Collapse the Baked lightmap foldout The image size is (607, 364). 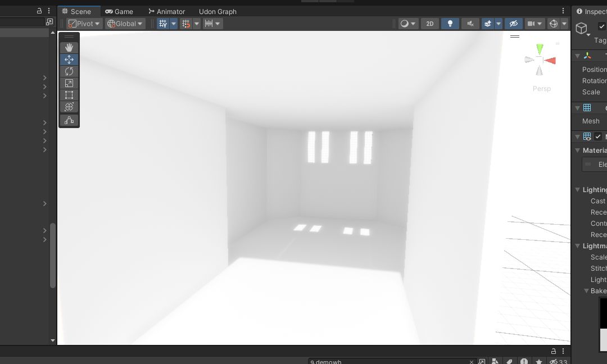coord(586,291)
